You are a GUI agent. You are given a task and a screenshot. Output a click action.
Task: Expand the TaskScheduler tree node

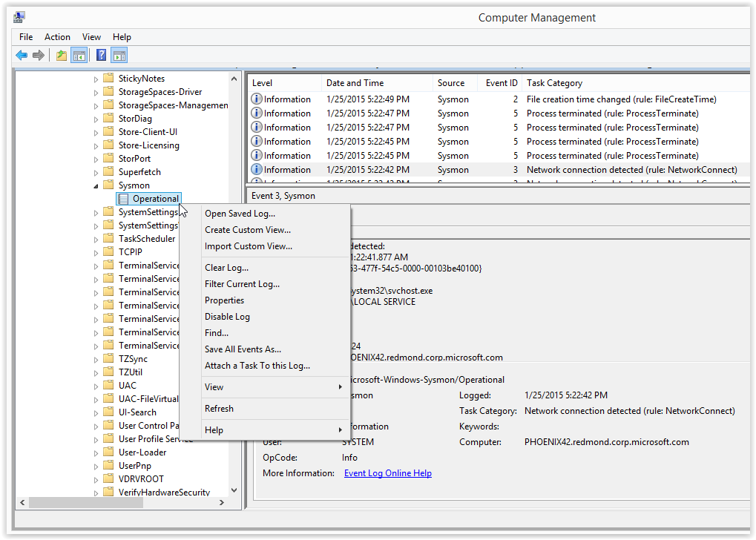click(x=96, y=239)
